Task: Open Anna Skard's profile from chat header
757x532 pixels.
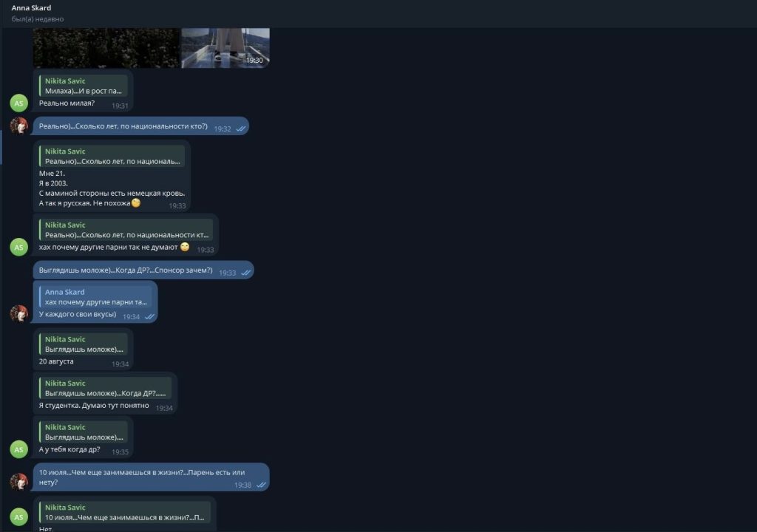Action: point(31,8)
